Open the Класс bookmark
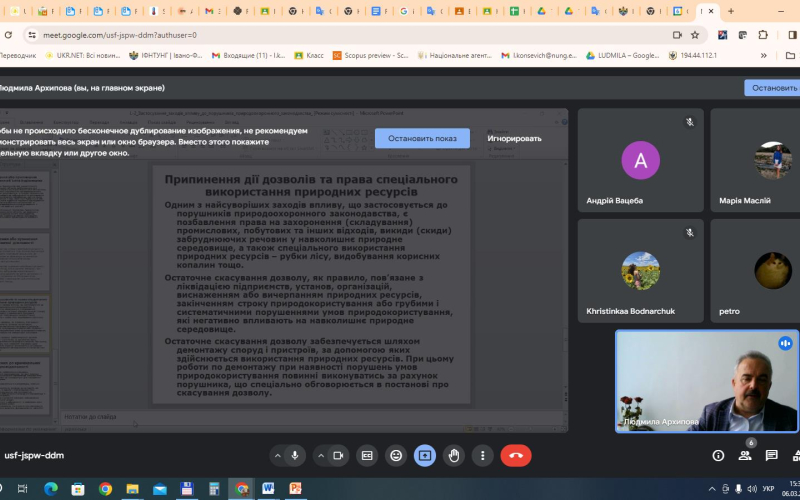 click(x=309, y=56)
